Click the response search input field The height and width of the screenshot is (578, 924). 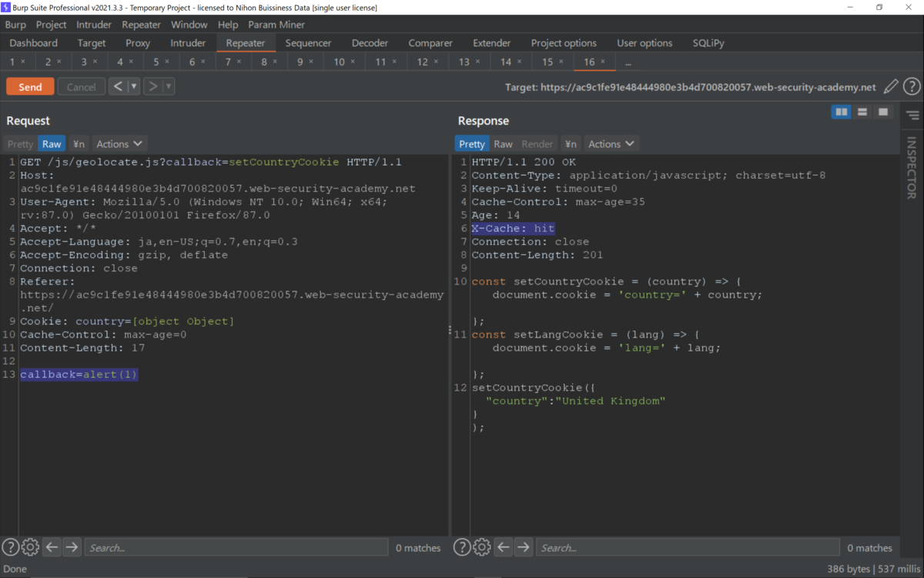pos(688,547)
